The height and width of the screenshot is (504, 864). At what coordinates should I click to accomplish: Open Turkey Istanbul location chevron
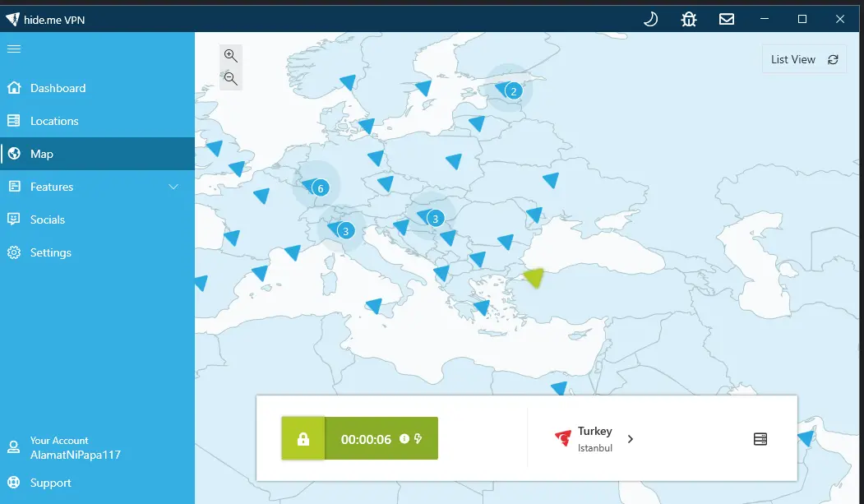(631, 439)
